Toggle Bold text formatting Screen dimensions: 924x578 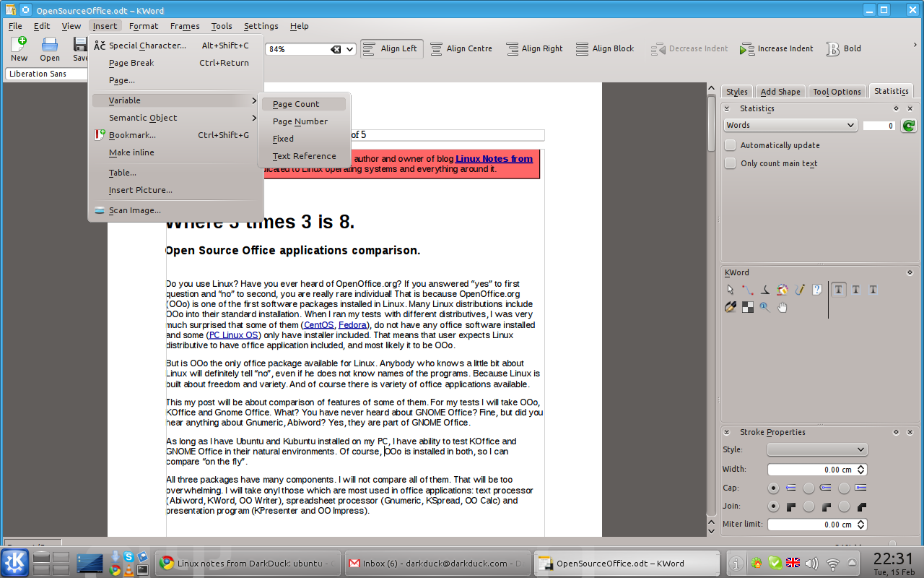pos(844,48)
